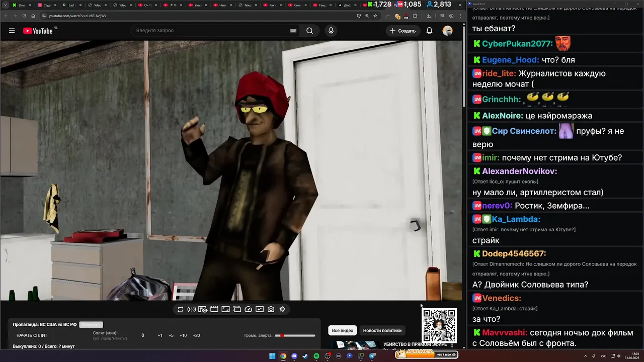Viewport: 644px width, 362px height.
Task: Click the split minutes value 0
Action: click(143, 335)
